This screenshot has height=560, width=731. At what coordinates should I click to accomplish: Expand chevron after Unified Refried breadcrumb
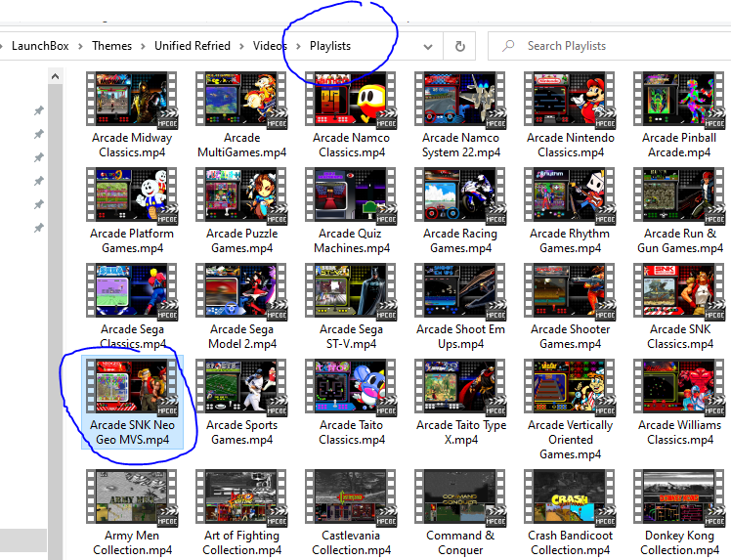pos(242,46)
